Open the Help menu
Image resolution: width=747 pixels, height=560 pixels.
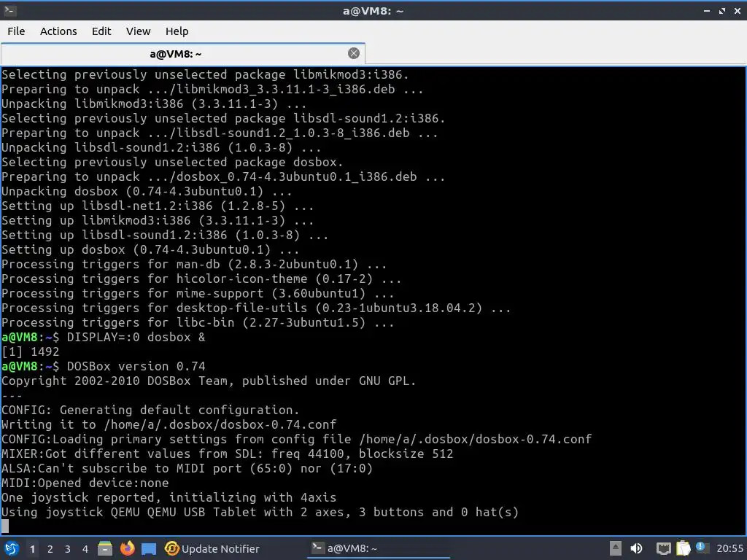[x=177, y=31]
